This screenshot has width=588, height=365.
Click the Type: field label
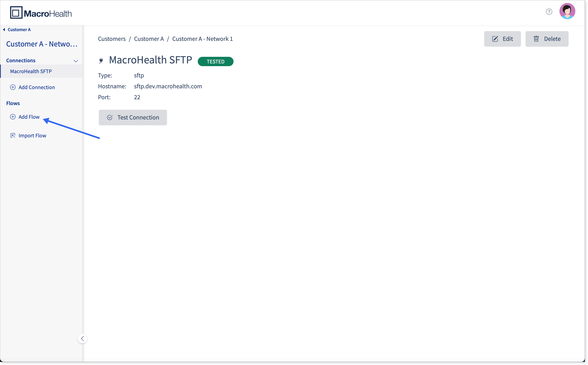tap(105, 75)
